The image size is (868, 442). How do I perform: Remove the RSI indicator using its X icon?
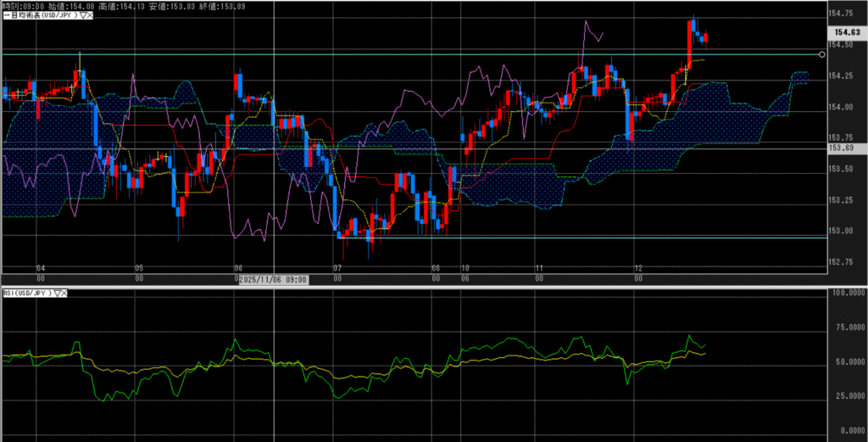[64, 293]
